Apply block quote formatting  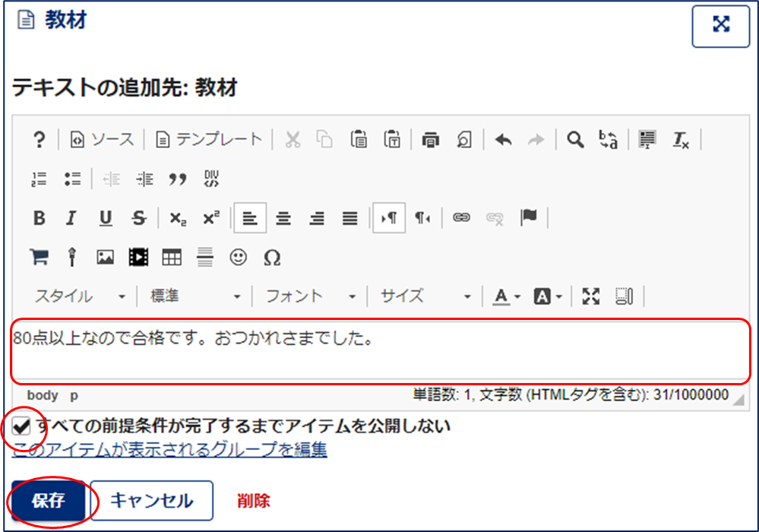tap(178, 179)
